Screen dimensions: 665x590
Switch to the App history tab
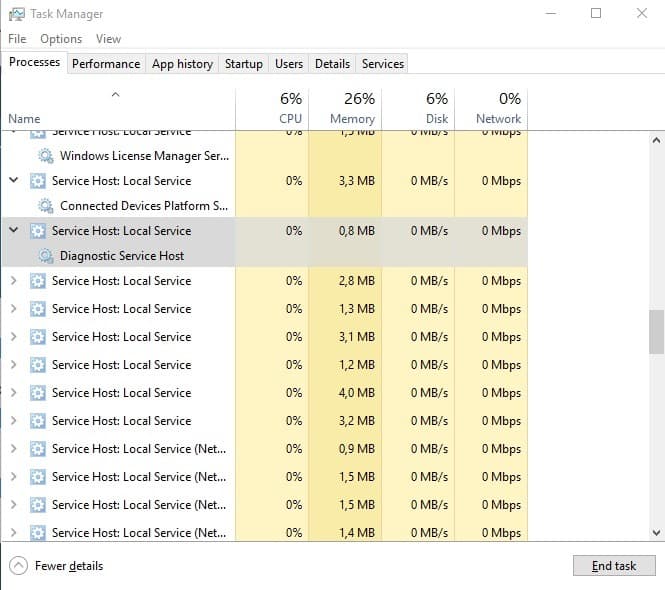point(182,64)
